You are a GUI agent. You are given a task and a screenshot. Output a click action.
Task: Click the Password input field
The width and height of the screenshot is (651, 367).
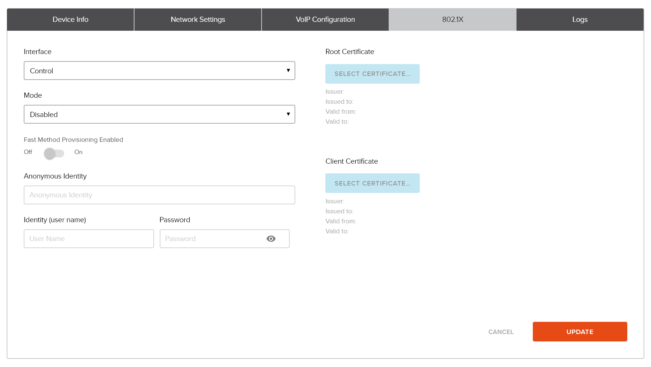click(x=225, y=239)
